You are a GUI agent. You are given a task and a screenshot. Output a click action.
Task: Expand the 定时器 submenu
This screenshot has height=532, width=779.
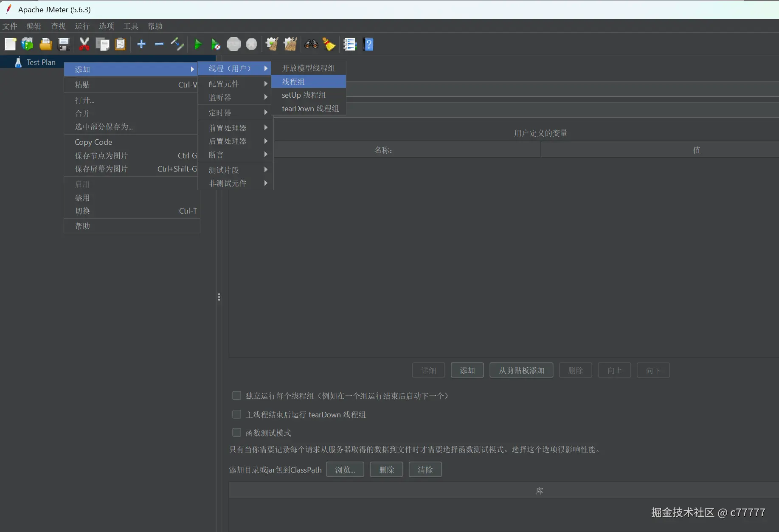[x=234, y=113]
